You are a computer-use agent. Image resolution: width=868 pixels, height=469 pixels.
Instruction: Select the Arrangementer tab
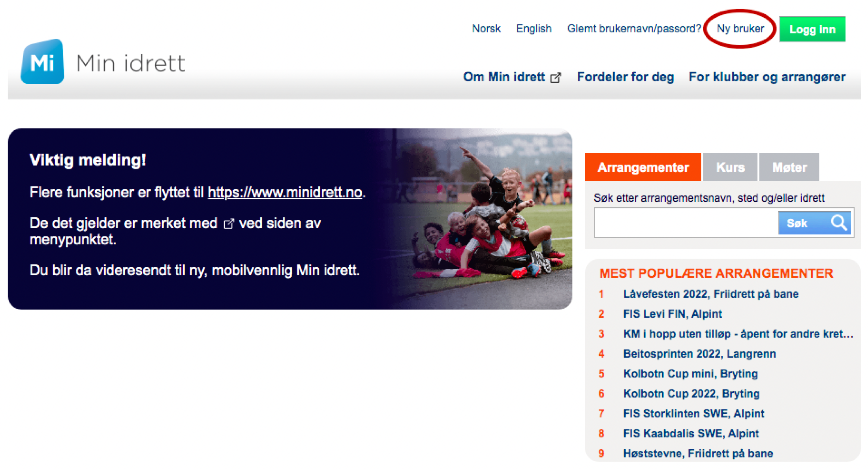click(643, 167)
